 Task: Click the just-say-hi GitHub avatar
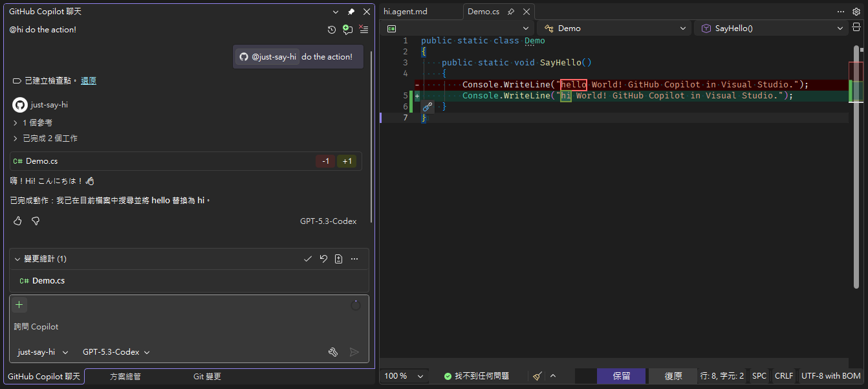(19, 104)
